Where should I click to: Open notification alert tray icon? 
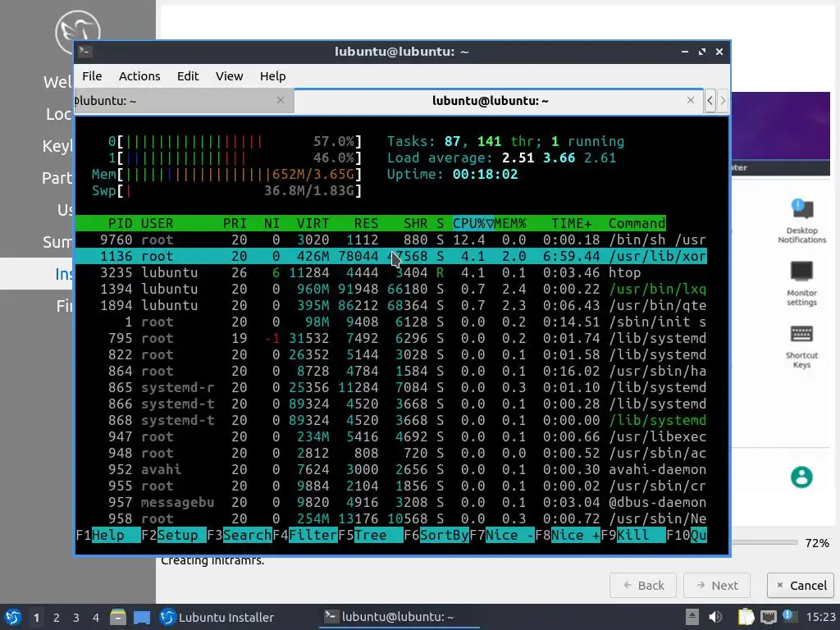pos(788,616)
